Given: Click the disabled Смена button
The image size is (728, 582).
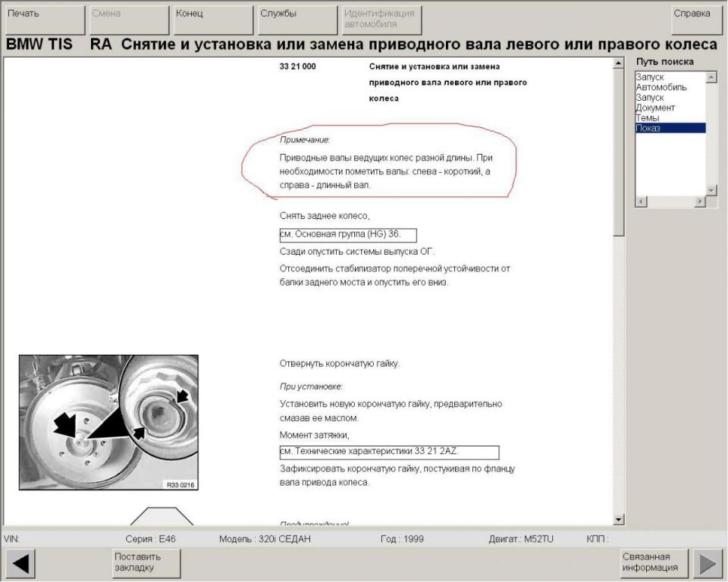Looking at the screenshot, I should [129, 20].
